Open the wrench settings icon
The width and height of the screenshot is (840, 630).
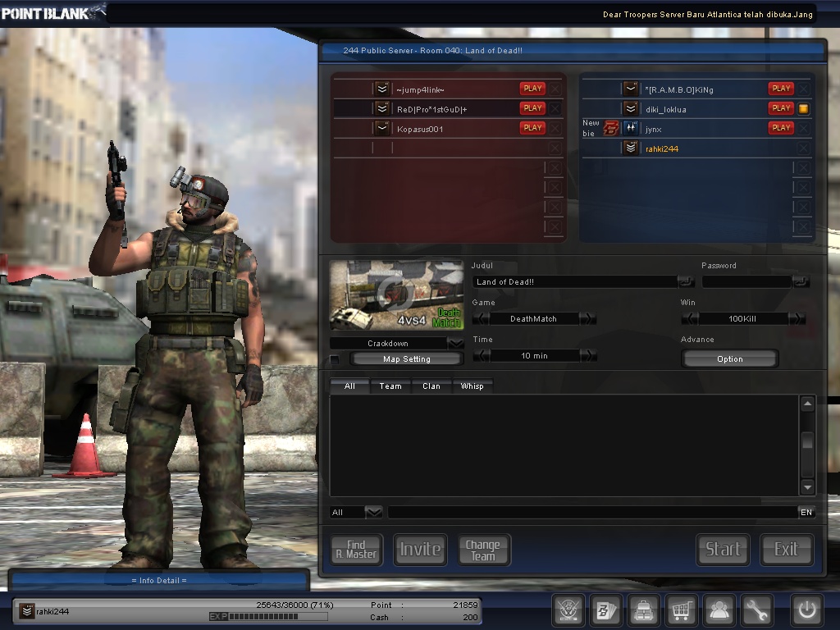[x=756, y=609]
